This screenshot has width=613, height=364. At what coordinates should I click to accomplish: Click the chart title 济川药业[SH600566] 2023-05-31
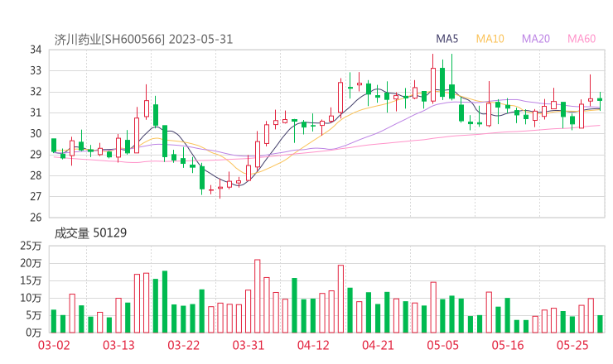(x=143, y=40)
